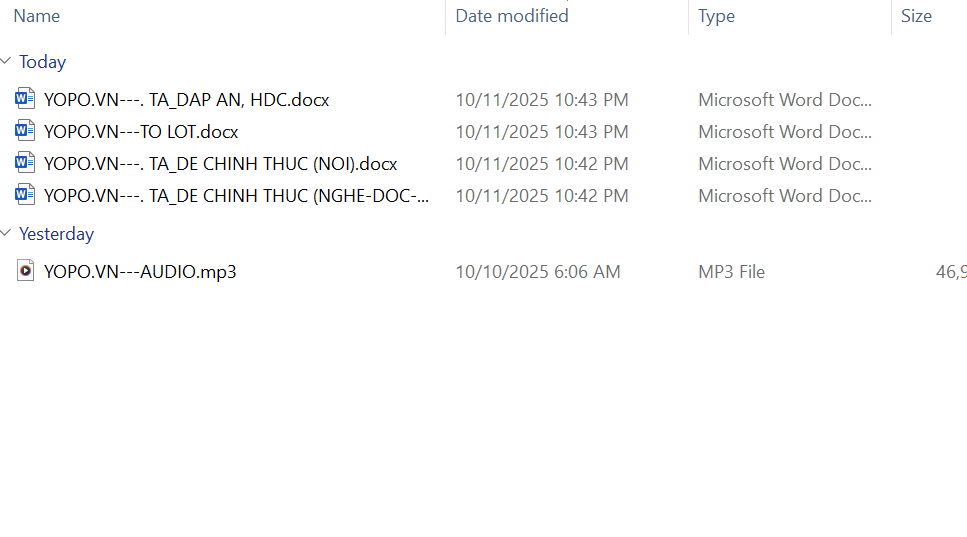The height and width of the screenshot is (537, 967).
Task: Select the Word icon for TA_DE CHINH THUC (NOI).docx
Action: pyautogui.click(x=26, y=163)
